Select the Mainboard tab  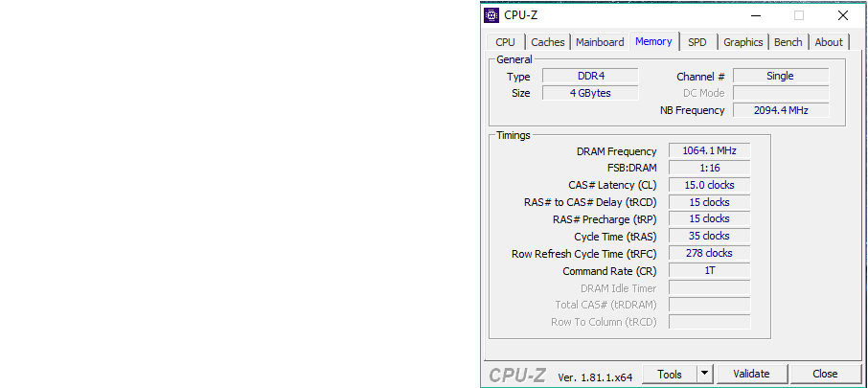[600, 42]
